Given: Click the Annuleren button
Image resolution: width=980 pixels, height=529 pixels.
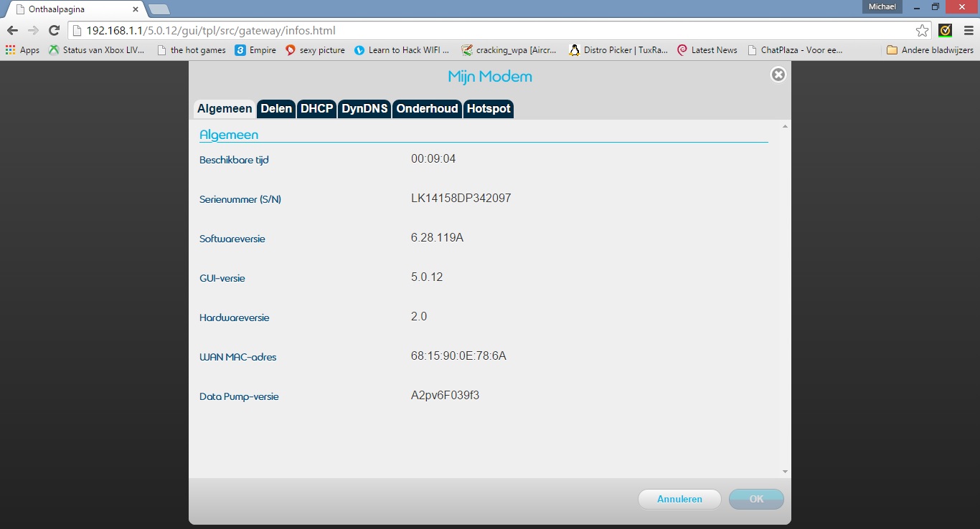Looking at the screenshot, I should (679, 499).
